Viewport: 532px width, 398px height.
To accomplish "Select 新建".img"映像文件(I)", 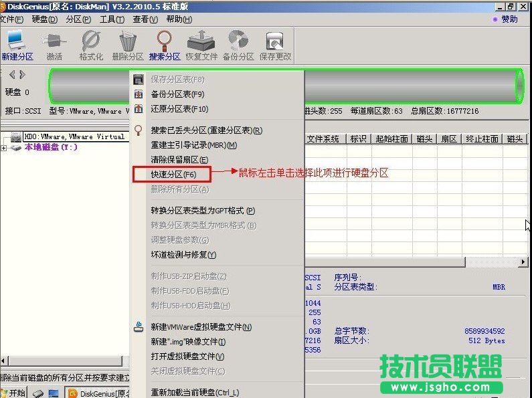I will click(188, 342).
